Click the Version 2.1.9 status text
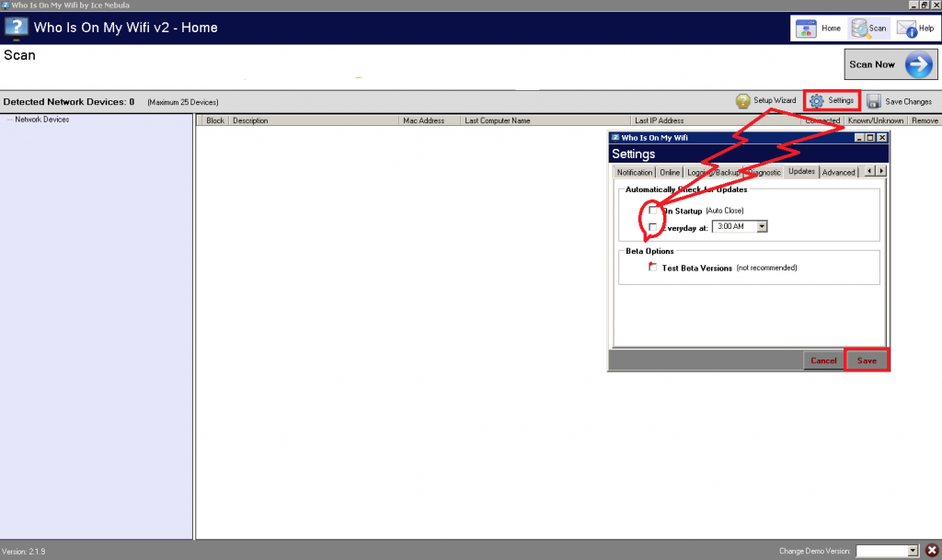 [23, 551]
